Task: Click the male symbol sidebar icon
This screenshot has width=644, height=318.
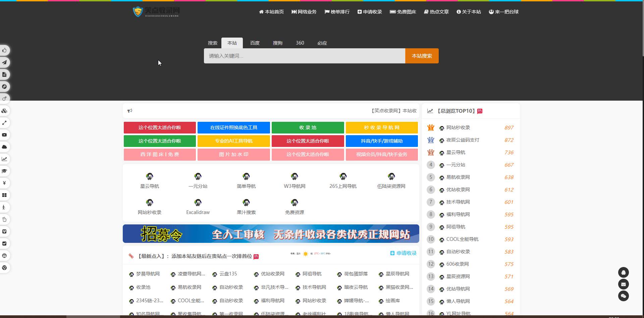Action: (4, 99)
